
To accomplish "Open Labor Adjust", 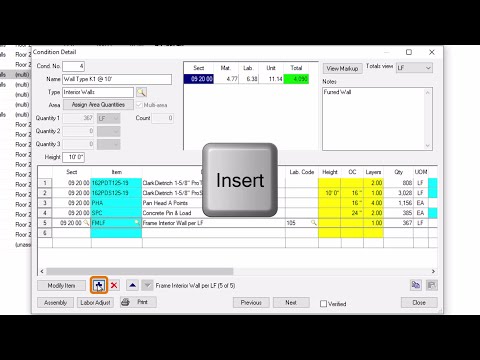I will (x=95, y=303).
